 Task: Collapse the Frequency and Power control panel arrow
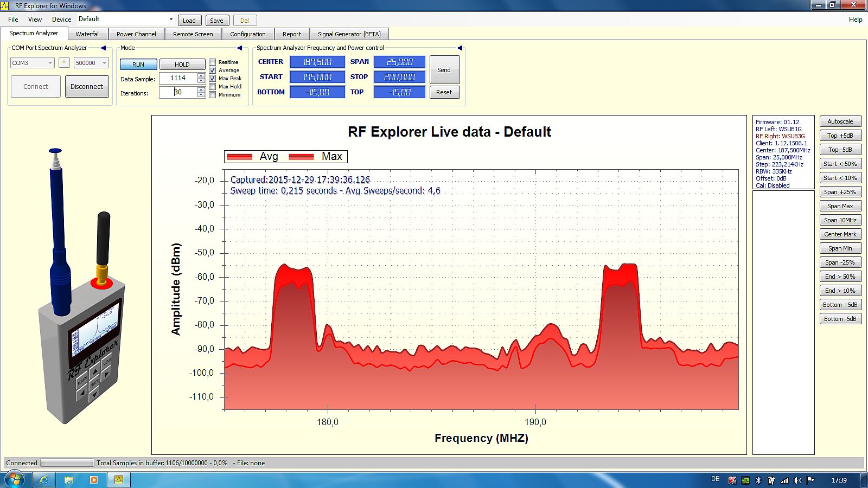[459, 48]
